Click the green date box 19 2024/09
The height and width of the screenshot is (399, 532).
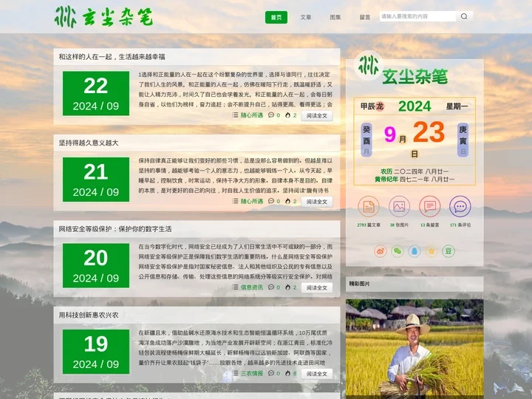(96, 352)
